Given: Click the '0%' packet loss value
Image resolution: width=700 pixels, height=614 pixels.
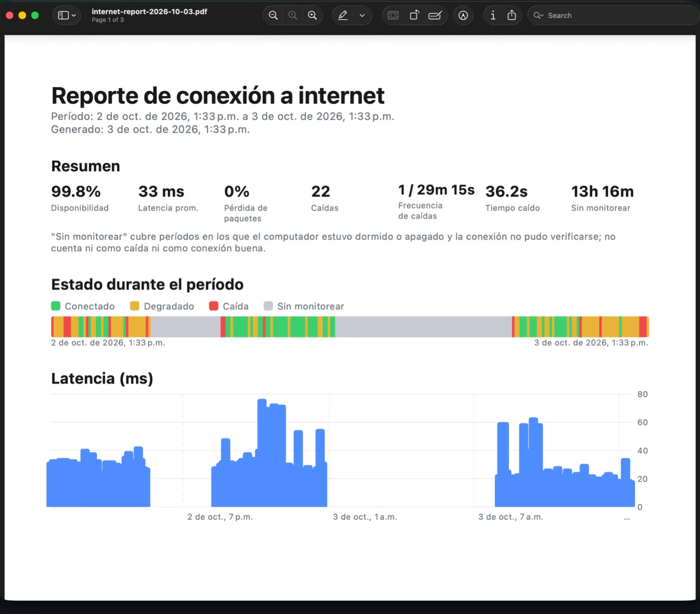Looking at the screenshot, I should coord(236,191).
